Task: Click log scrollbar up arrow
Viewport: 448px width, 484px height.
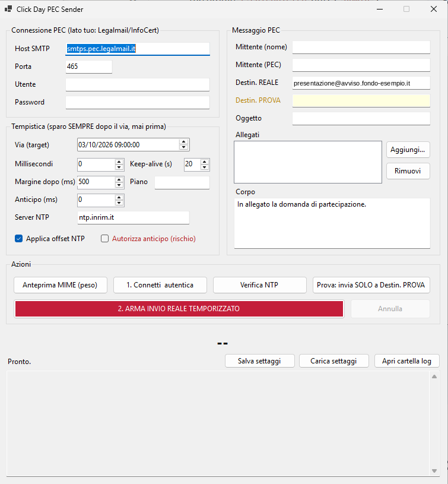Action: [434, 377]
